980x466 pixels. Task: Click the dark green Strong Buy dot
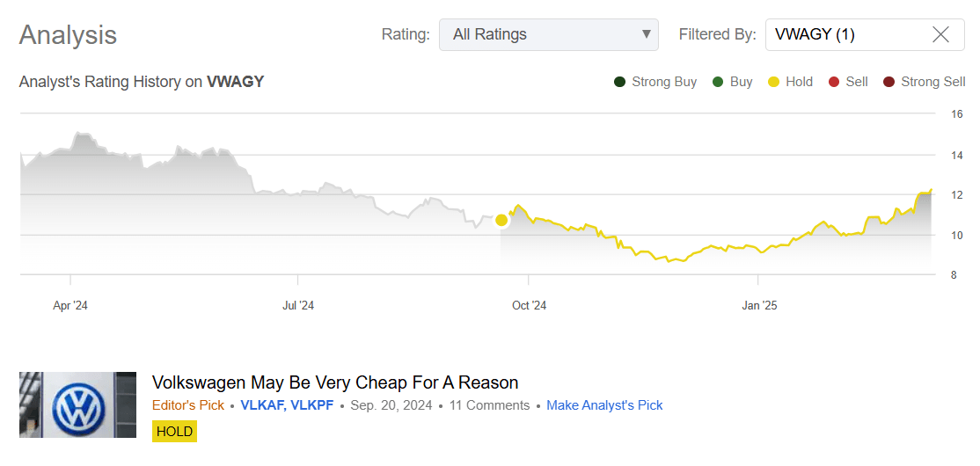[x=620, y=82]
